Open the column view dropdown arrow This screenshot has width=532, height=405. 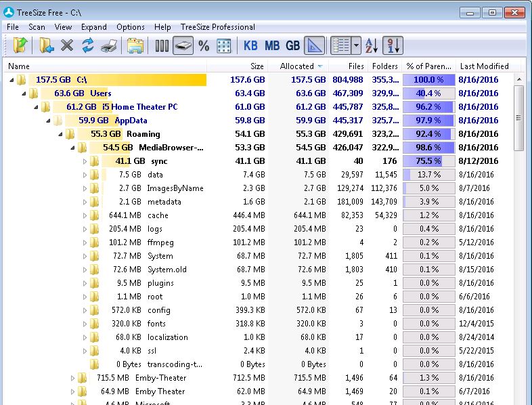tap(356, 46)
